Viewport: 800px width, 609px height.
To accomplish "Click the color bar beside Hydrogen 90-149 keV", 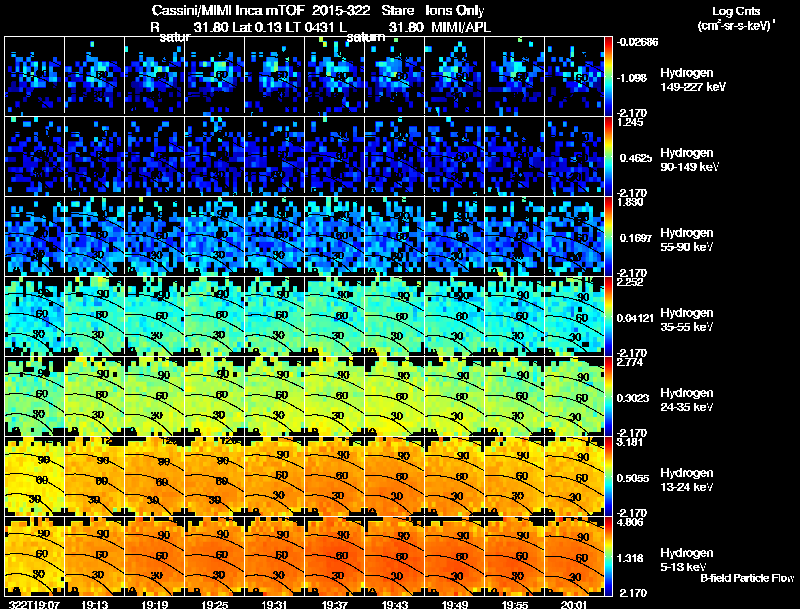I will [608, 157].
